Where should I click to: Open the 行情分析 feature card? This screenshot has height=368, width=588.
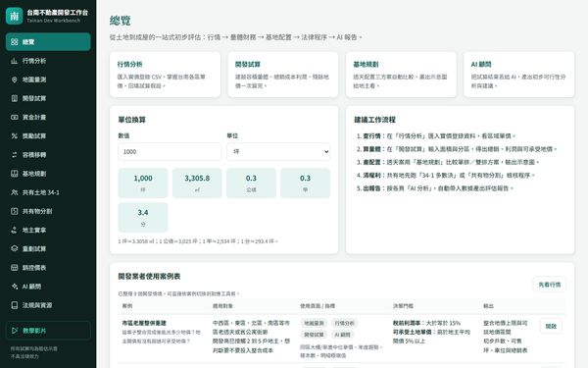(x=165, y=75)
